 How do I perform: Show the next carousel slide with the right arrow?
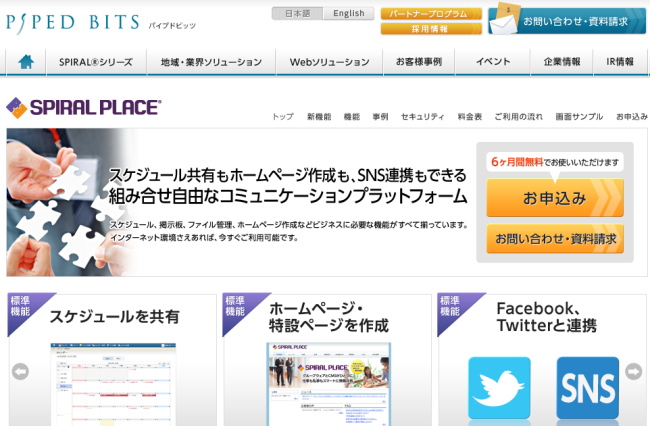click(633, 371)
